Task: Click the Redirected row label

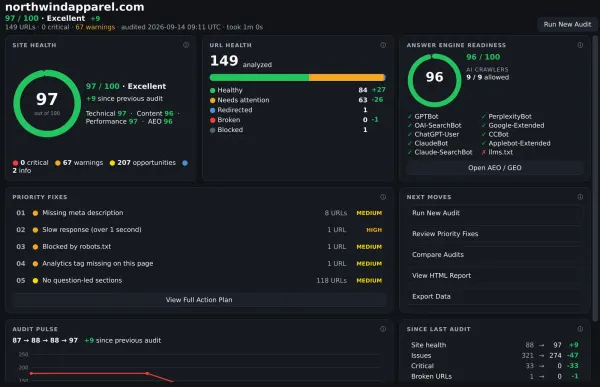Action: point(235,110)
